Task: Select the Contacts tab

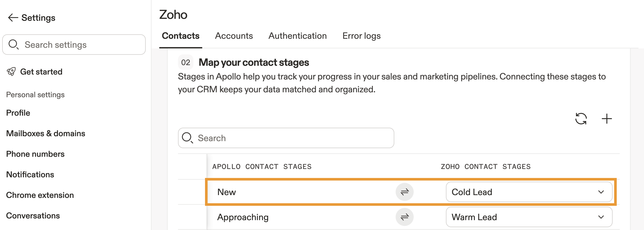Action: [181, 36]
